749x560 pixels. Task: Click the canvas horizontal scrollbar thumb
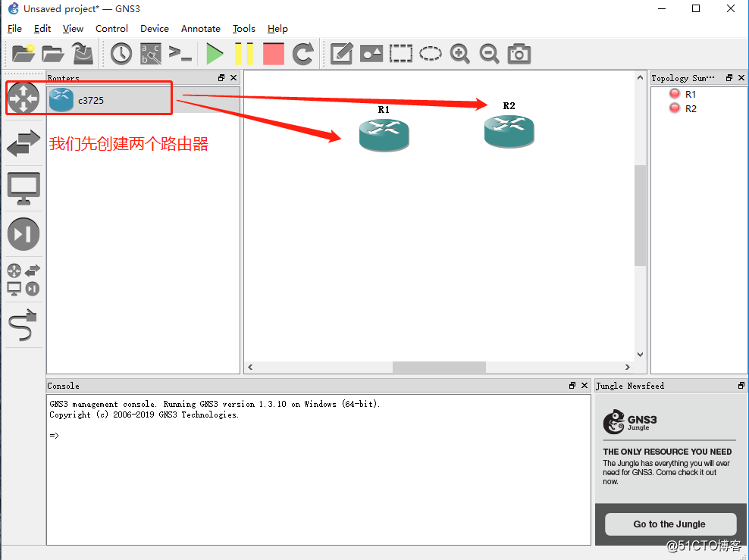pyautogui.click(x=439, y=367)
